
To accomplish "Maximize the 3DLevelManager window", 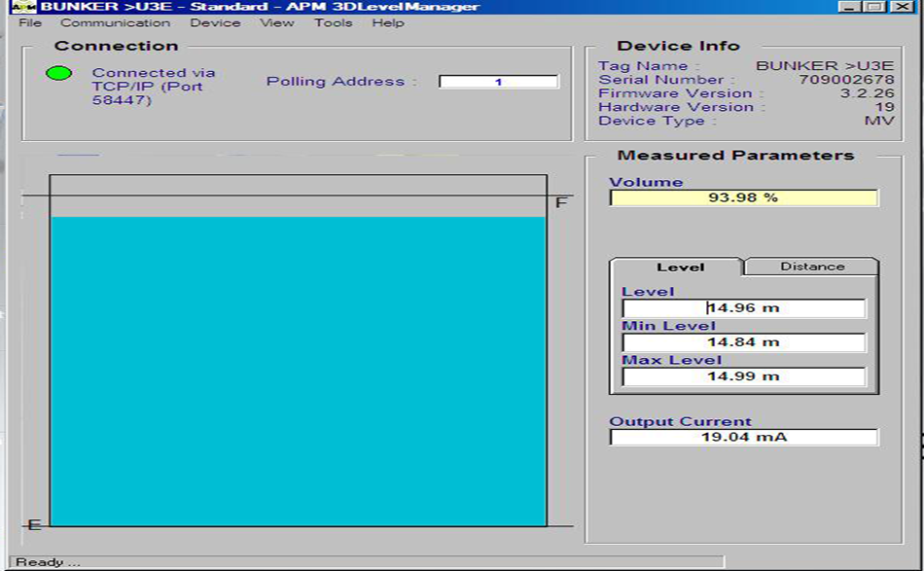I will (875, 7).
